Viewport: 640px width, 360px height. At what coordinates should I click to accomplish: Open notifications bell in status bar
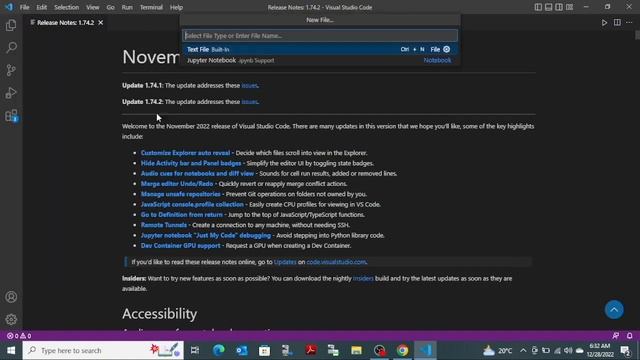pos(629,336)
